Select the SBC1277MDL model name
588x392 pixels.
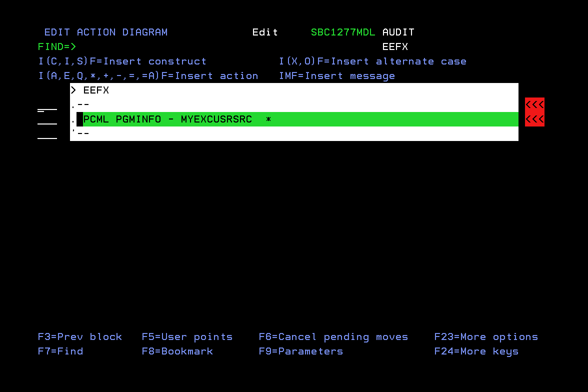(x=343, y=32)
